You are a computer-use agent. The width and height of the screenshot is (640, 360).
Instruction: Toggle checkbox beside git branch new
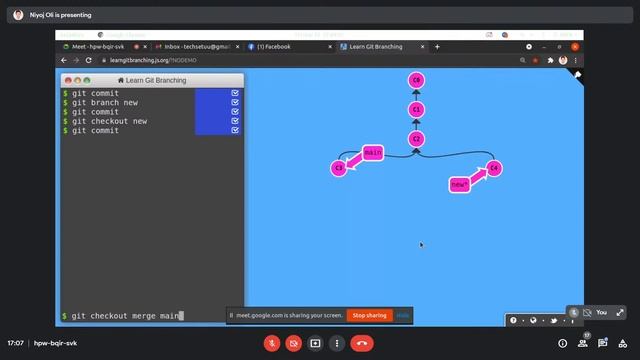tap(235, 102)
